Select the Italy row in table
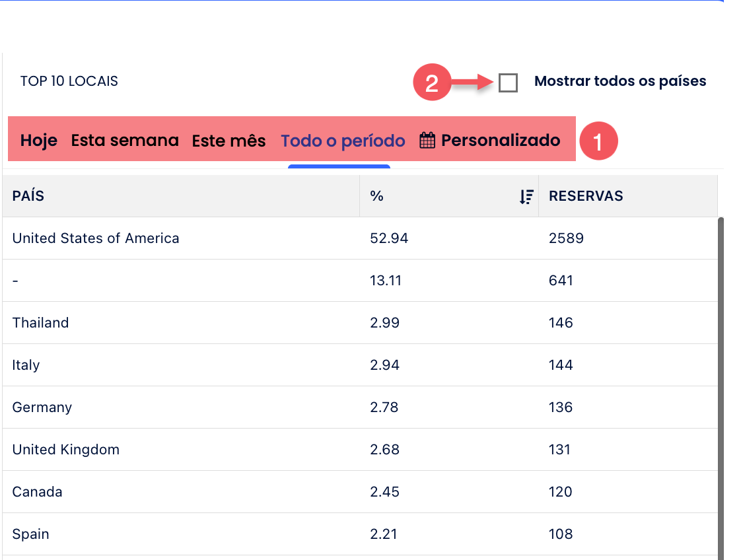The image size is (741, 560). pos(26,365)
